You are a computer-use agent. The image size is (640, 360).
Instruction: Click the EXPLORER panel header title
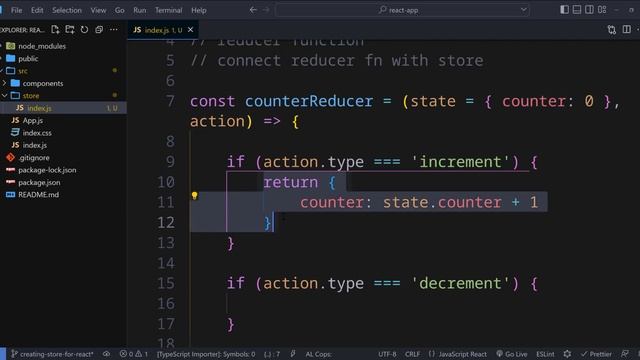tap(22, 30)
